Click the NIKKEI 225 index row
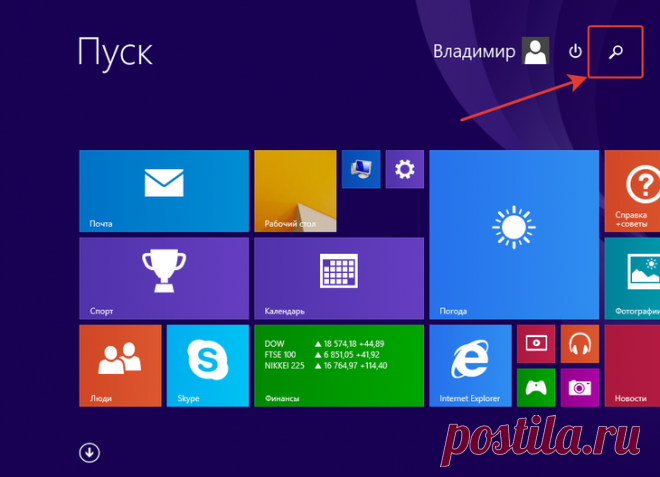 (x=326, y=365)
